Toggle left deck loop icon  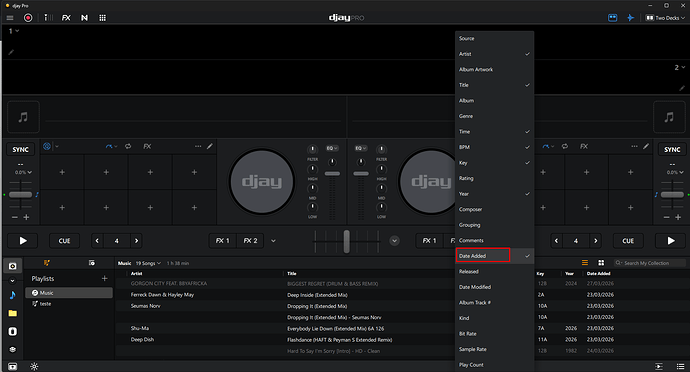coord(128,146)
